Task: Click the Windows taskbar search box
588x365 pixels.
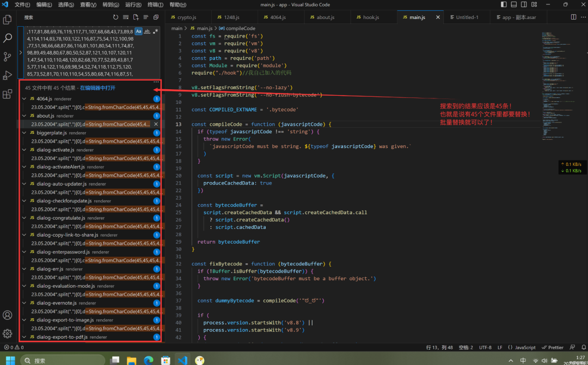Action: 62,361
